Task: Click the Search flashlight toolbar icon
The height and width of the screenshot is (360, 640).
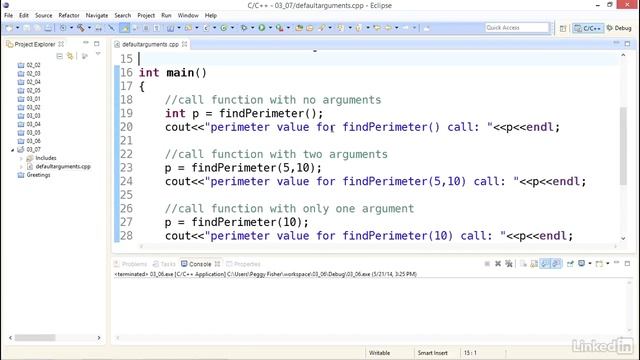Action: pos(322,28)
